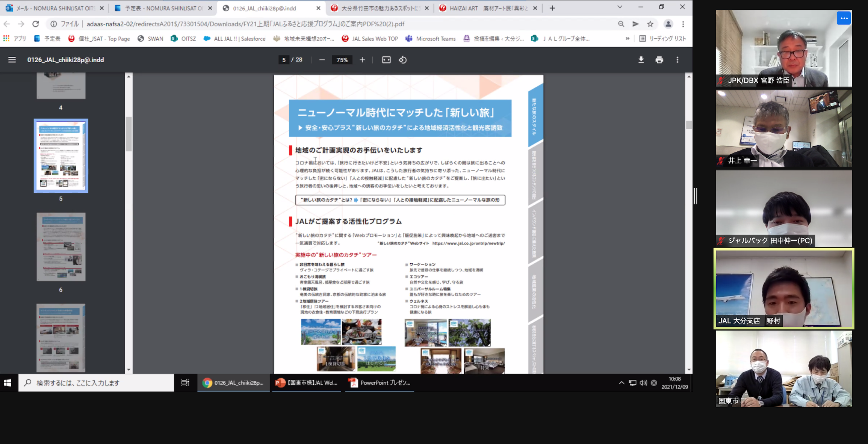The image size is (868, 444).
Task: Bookmark this page with star icon
Action: (x=650, y=24)
